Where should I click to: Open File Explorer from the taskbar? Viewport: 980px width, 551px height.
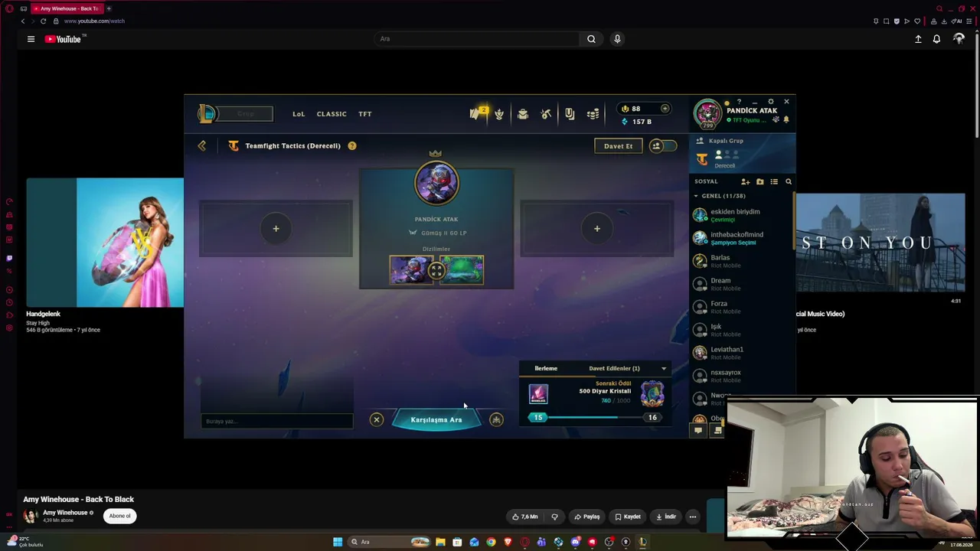click(440, 542)
